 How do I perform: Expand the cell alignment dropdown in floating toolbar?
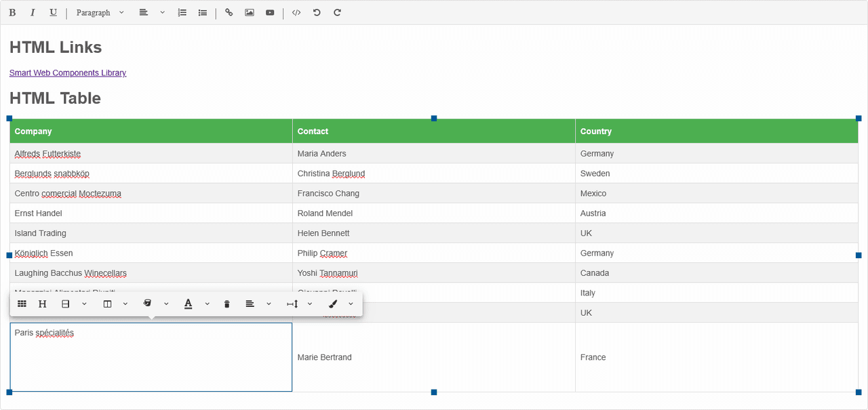[269, 304]
